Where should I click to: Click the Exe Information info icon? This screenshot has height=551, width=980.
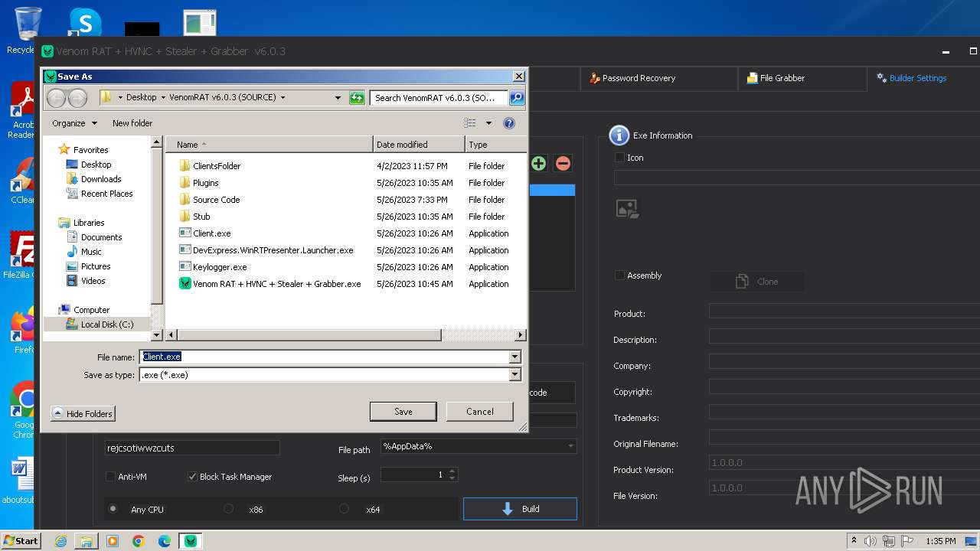click(x=619, y=135)
